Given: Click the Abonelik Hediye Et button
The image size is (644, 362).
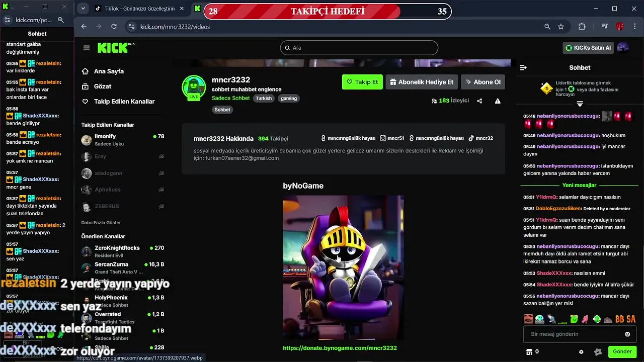Looking at the screenshot, I should point(422,82).
